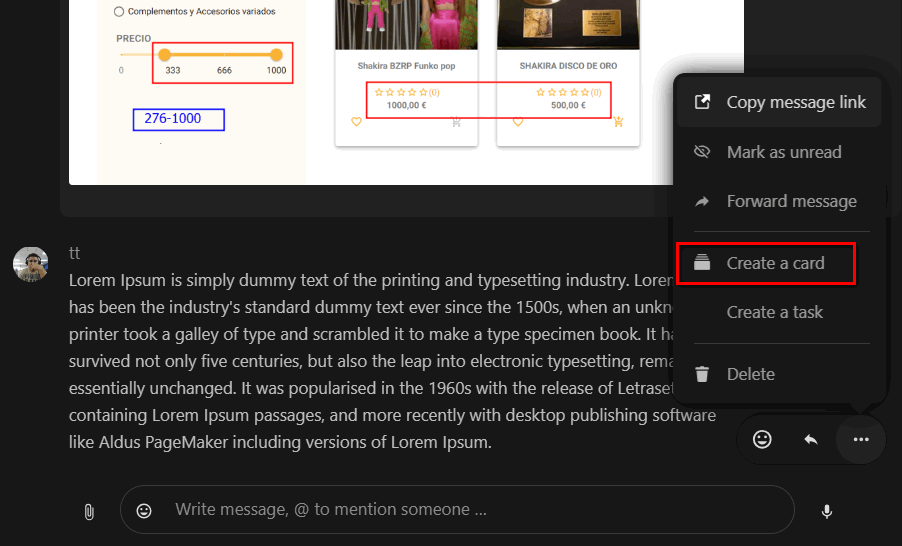Open emoji picker in message input
The height and width of the screenshot is (546, 902).
(x=144, y=510)
